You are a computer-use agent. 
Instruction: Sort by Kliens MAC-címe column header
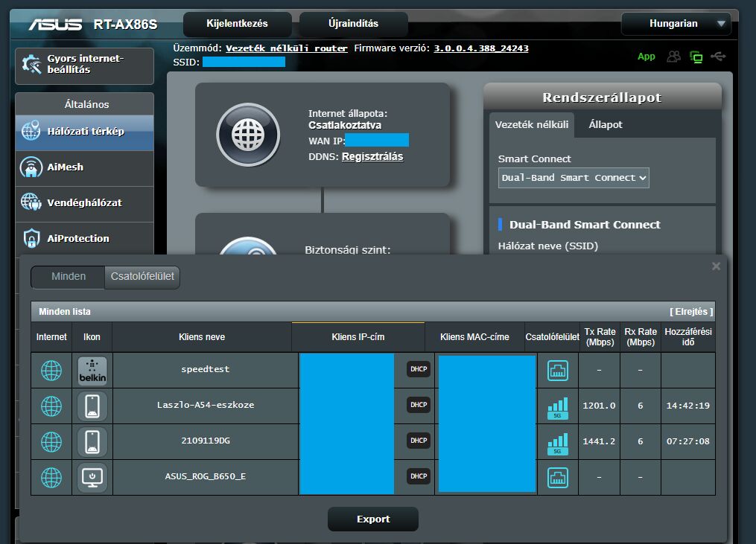click(x=474, y=337)
